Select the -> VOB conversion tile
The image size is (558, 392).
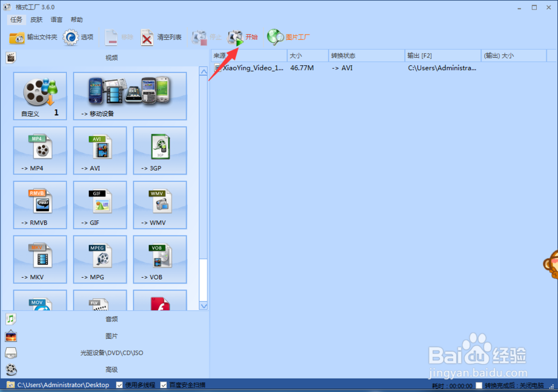point(160,259)
